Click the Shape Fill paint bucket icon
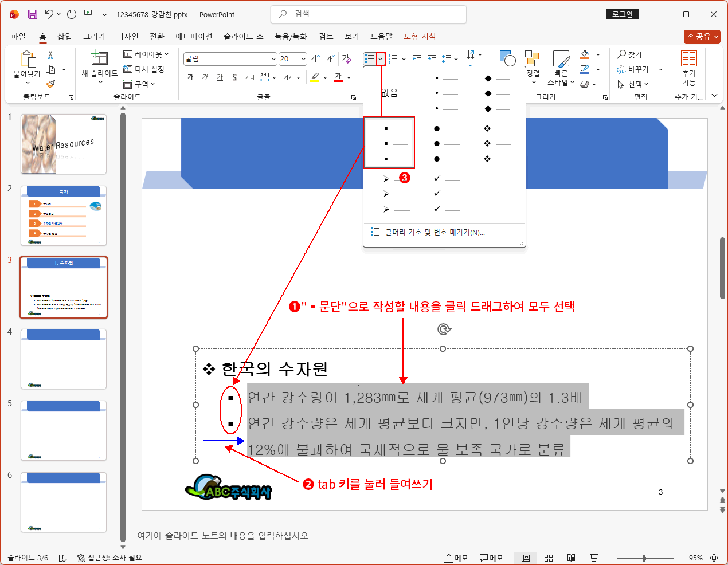 click(585, 54)
